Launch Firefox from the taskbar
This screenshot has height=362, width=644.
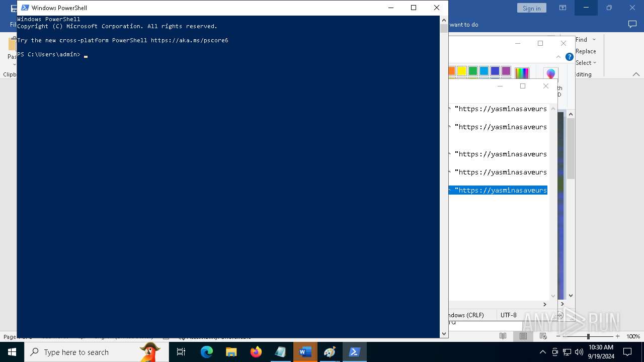pos(256,352)
